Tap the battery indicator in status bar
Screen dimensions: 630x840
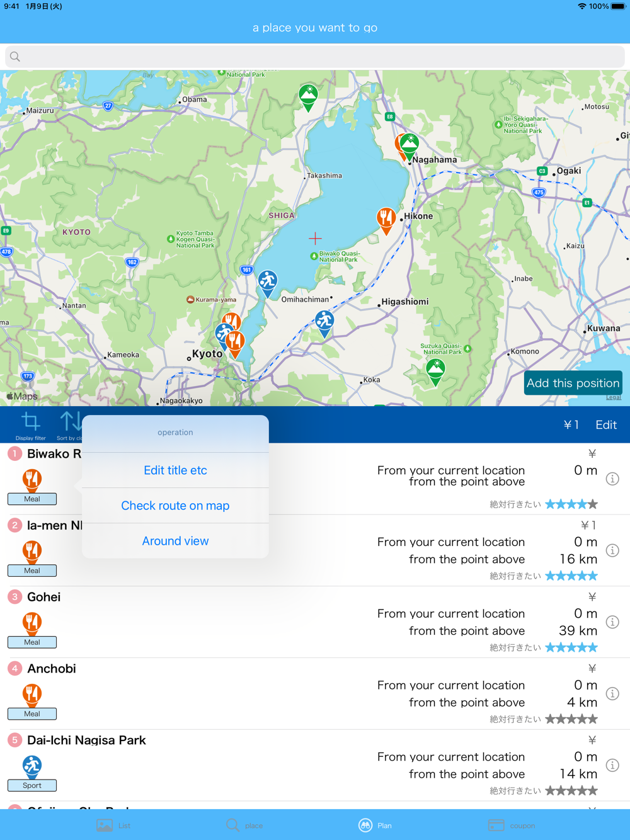pyautogui.click(x=618, y=6)
